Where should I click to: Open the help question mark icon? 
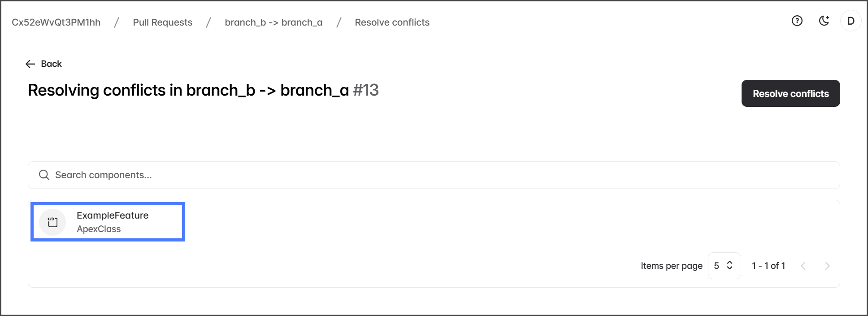pos(797,21)
